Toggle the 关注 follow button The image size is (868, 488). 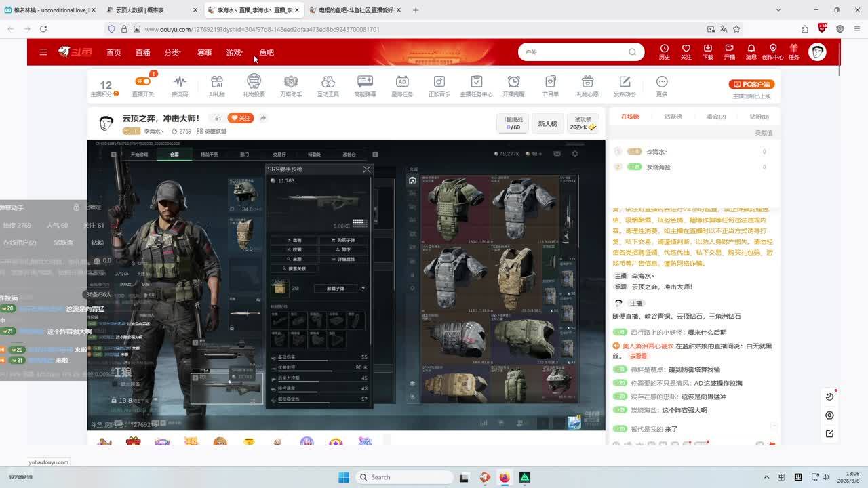click(x=240, y=118)
